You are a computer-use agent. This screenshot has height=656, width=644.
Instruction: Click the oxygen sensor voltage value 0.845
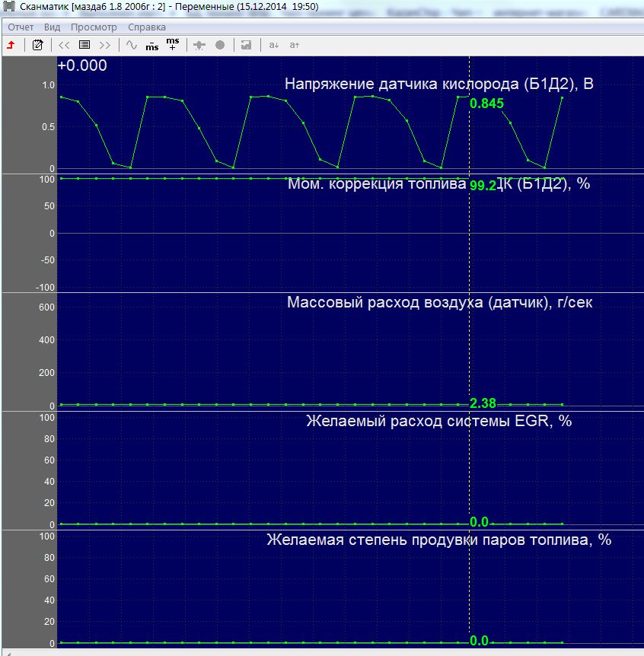pyautogui.click(x=486, y=103)
